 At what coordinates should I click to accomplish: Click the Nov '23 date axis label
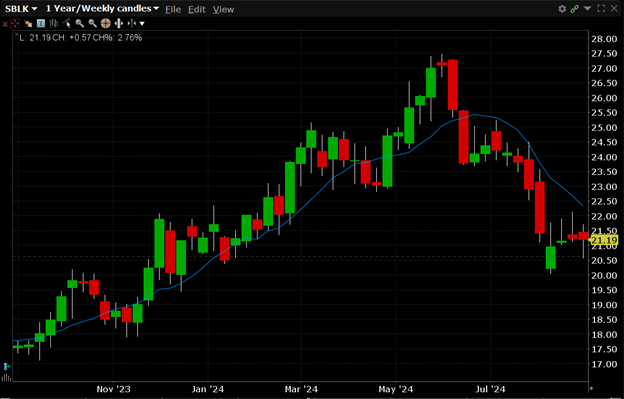(x=113, y=389)
